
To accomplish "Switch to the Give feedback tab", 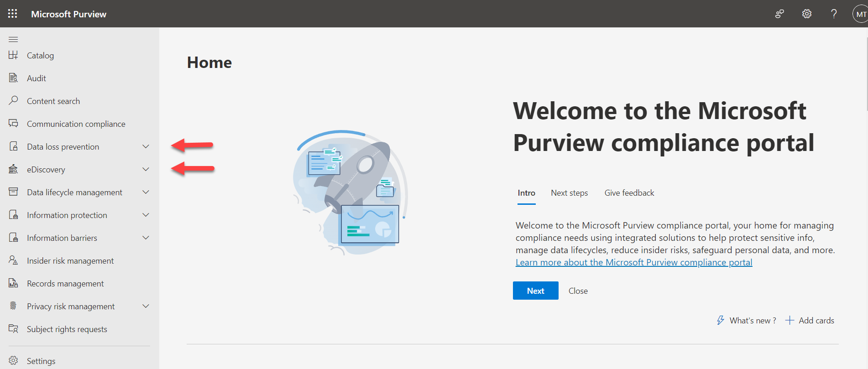I will [x=629, y=193].
